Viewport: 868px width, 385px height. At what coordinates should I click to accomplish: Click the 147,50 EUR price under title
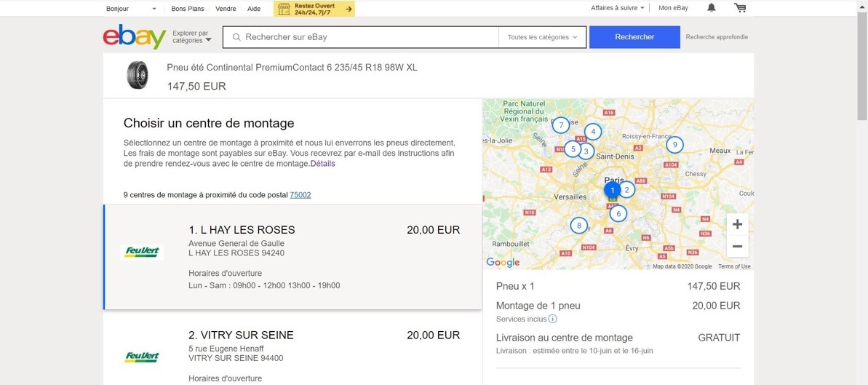(196, 87)
